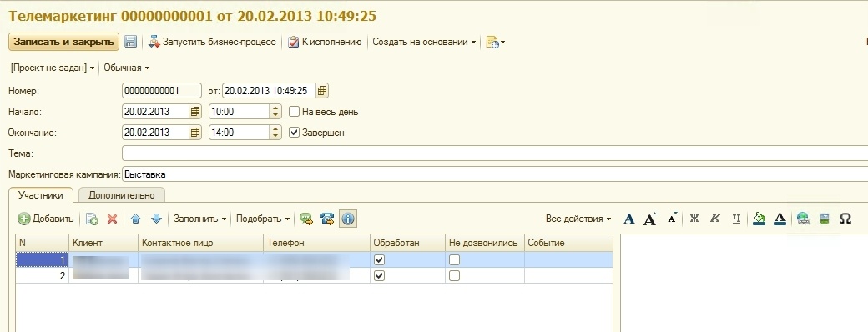The width and height of the screenshot is (868, 332).
Task: Switch to the 'Дополнительно' tab
Action: tap(122, 195)
